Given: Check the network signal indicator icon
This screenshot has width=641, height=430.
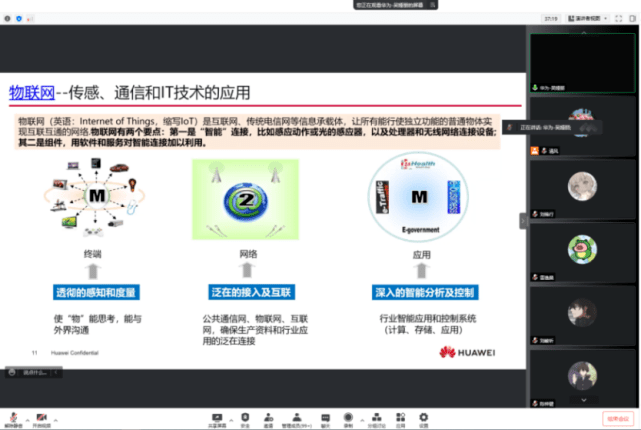Looking at the screenshot, I should [x=30, y=18].
